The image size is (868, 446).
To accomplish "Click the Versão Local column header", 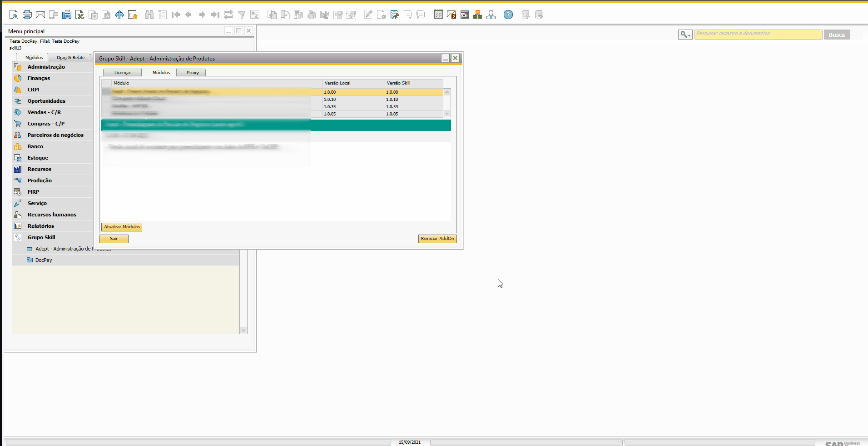I will (x=354, y=83).
